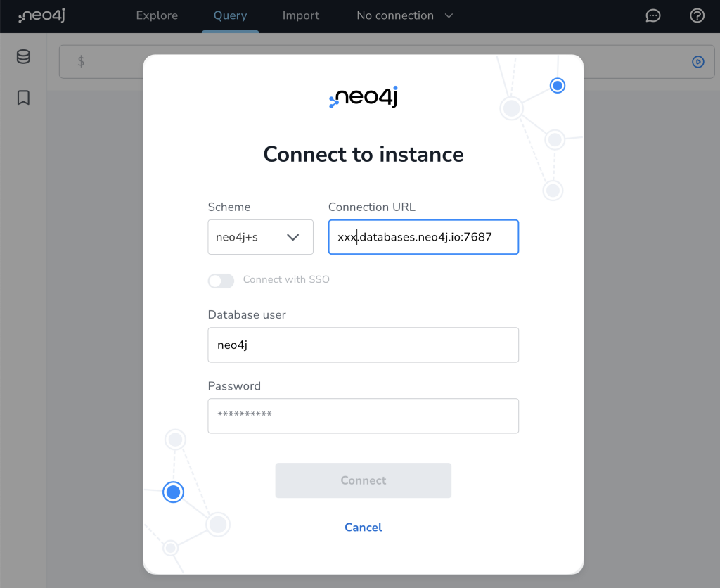Click the dollar sign query prompt

(x=81, y=61)
